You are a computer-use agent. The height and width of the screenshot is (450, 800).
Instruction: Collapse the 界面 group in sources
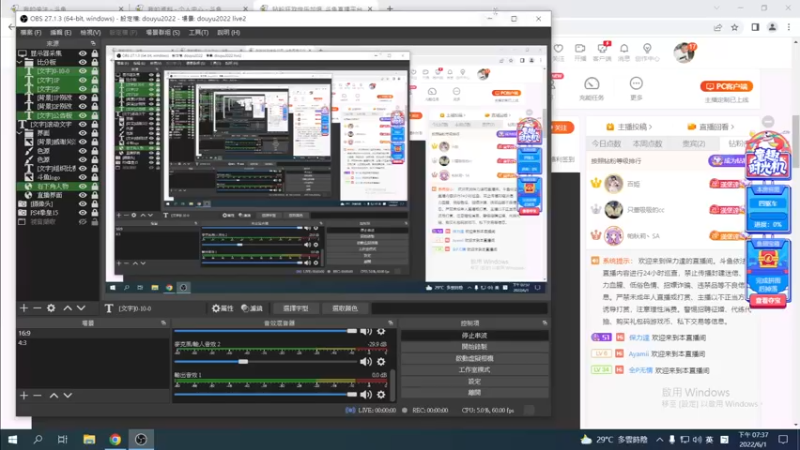pyautogui.click(x=20, y=133)
